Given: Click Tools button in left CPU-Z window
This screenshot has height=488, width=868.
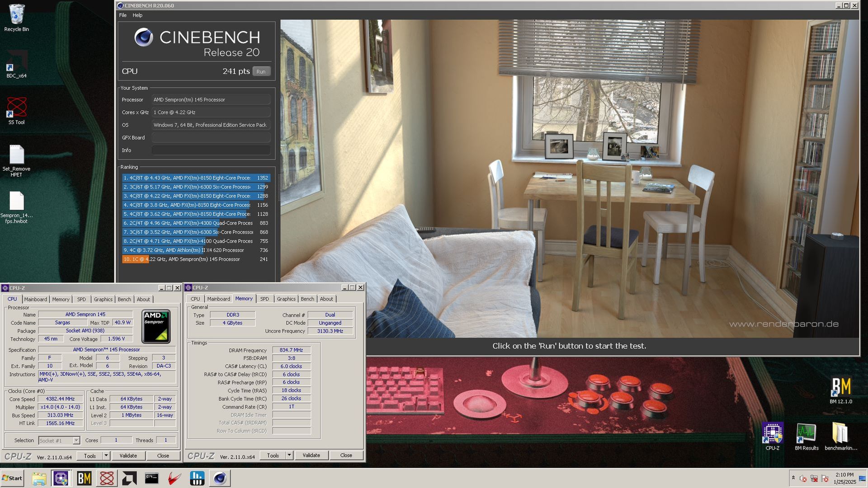Looking at the screenshot, I should (90, 456).
